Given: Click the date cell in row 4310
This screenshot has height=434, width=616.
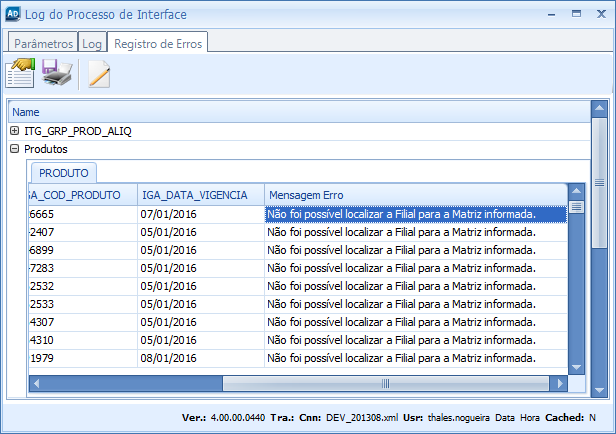Looking at the screenshot, I should (201, 341).
